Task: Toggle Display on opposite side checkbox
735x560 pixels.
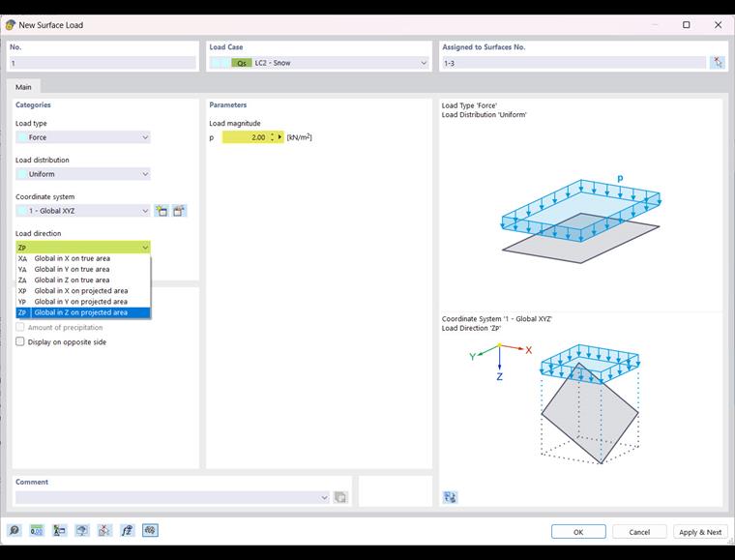Action: click(19, 341)
